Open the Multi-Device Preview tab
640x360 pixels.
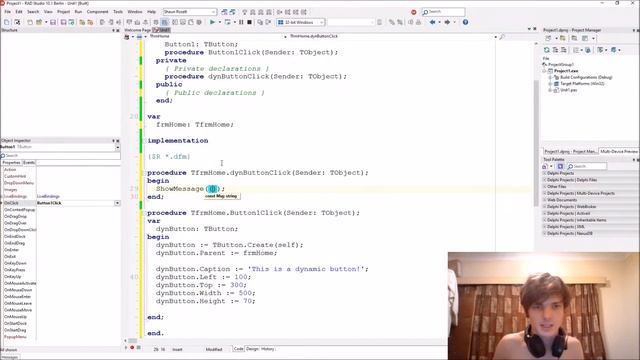pyautogui.click(x=618, y=151)
